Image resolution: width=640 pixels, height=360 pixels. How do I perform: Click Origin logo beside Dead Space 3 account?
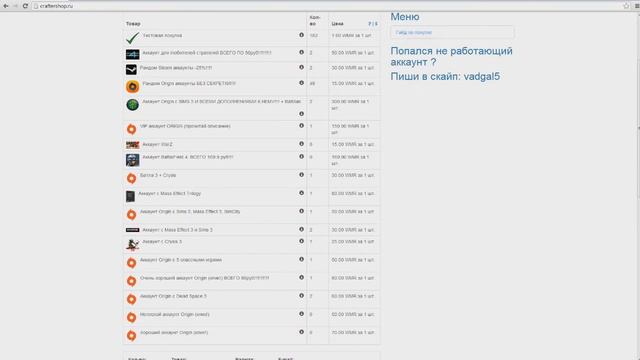click(131, 299)
